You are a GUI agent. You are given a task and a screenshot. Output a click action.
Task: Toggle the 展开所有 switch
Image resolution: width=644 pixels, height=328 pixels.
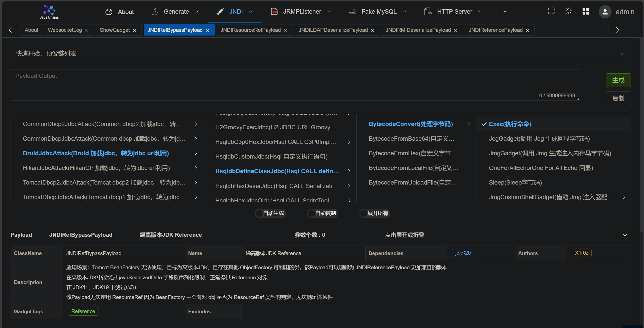click(x=375, y=213)
